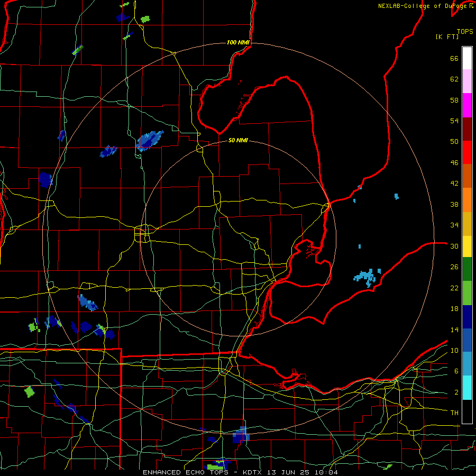This screenshot has height=476, width=476.
Task: Click the magenta 58 K FT legend swatch
Action: click(x=467, y=105)
